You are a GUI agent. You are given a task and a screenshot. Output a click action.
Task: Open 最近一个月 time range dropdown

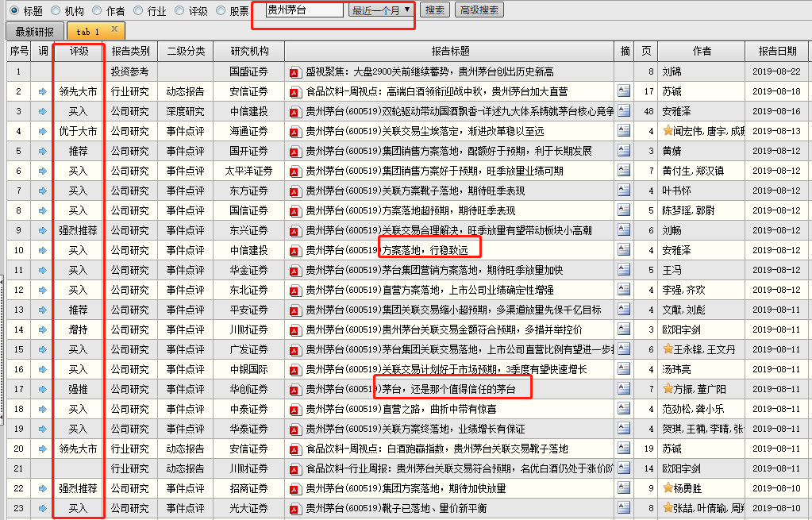[x=381, y=10]
